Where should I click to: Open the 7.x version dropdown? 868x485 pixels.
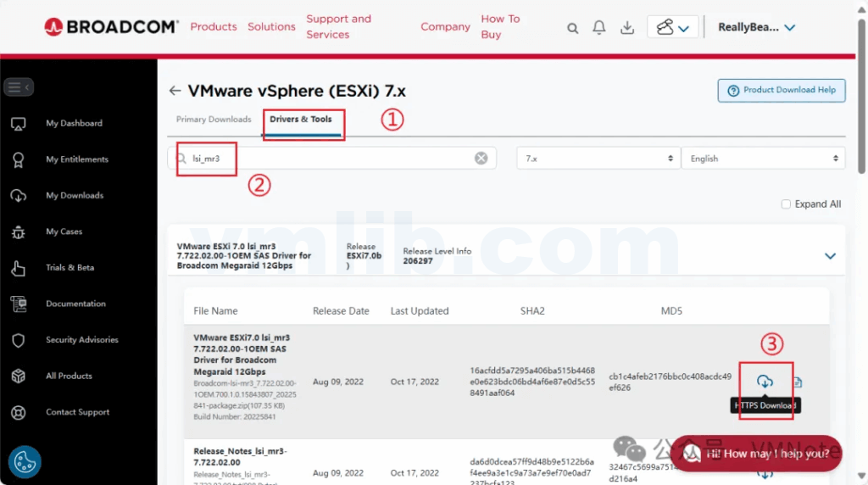point(598,159)
